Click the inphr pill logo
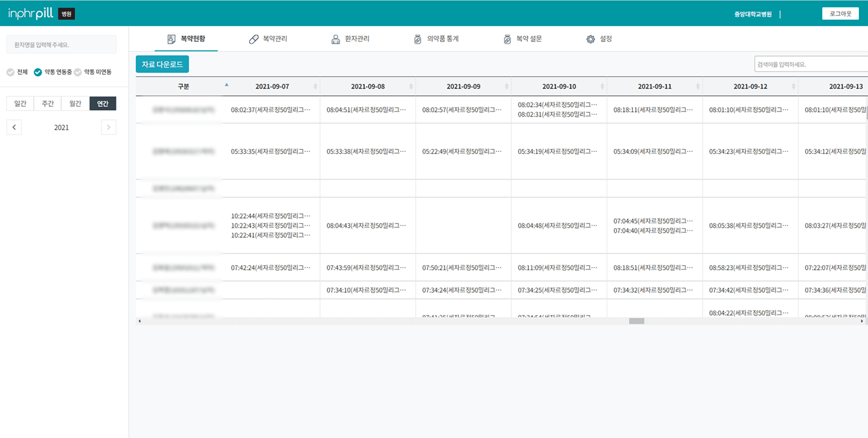Image resolution: width=868 pixels, height=438 pixels. pyautogui.click(x=31, y=13)
